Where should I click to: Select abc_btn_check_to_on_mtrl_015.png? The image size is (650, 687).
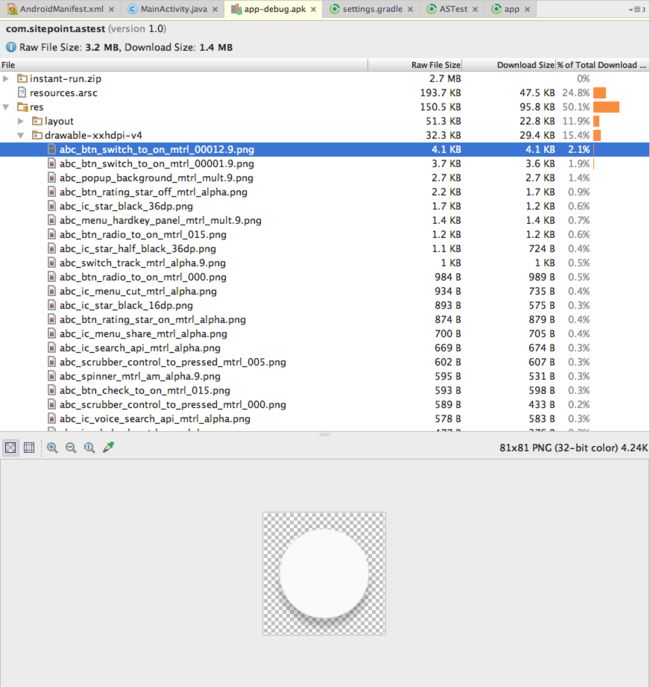click(x=325, y=390)
